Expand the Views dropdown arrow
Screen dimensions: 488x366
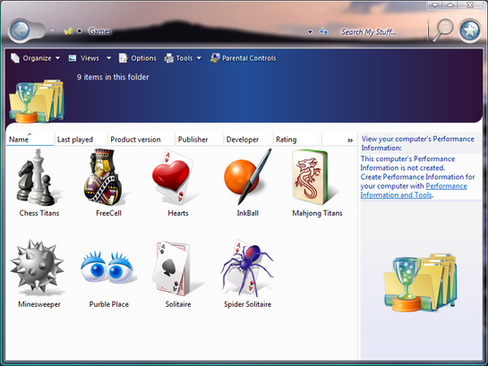point(109,58)
